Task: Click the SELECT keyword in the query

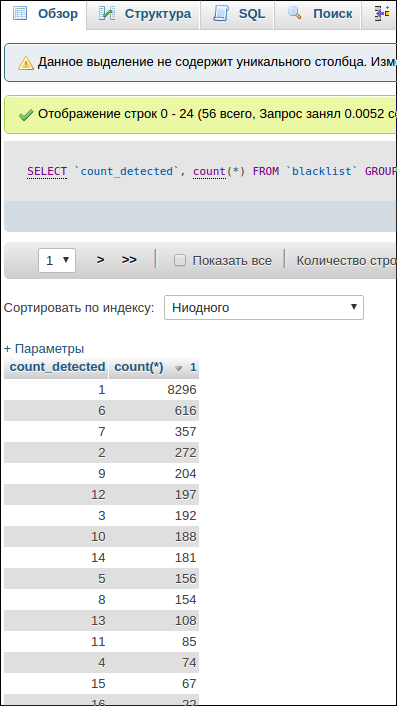Action: click(47, 172)
